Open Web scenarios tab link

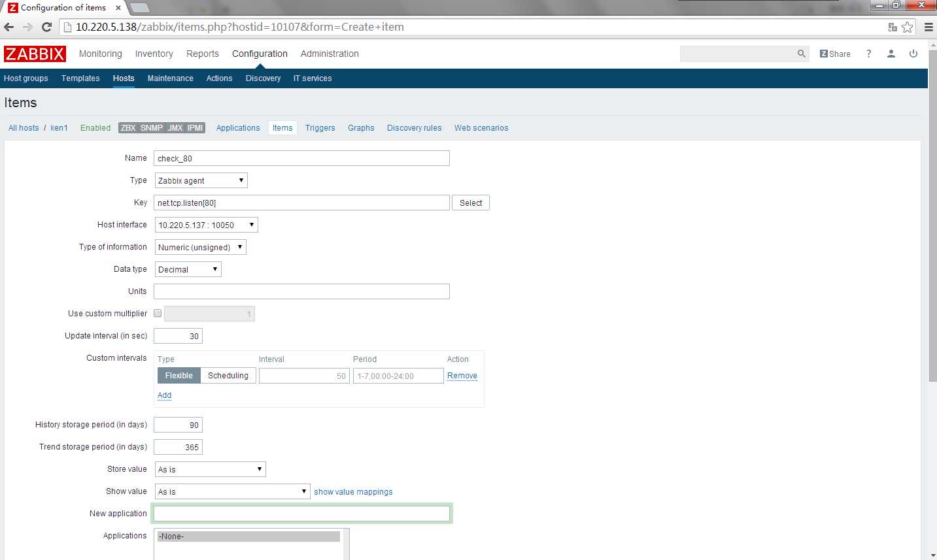(x=481, y=128)
